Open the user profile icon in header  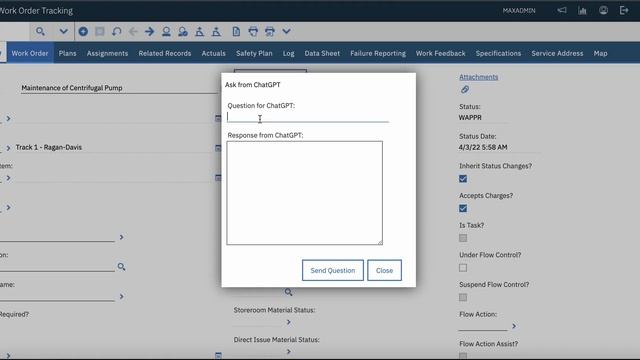603,10
